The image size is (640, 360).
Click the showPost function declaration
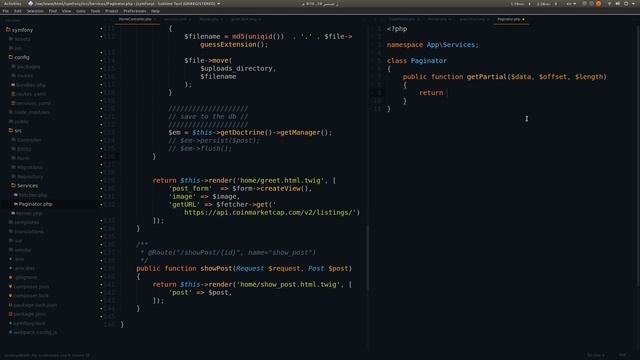pos(244,268)
